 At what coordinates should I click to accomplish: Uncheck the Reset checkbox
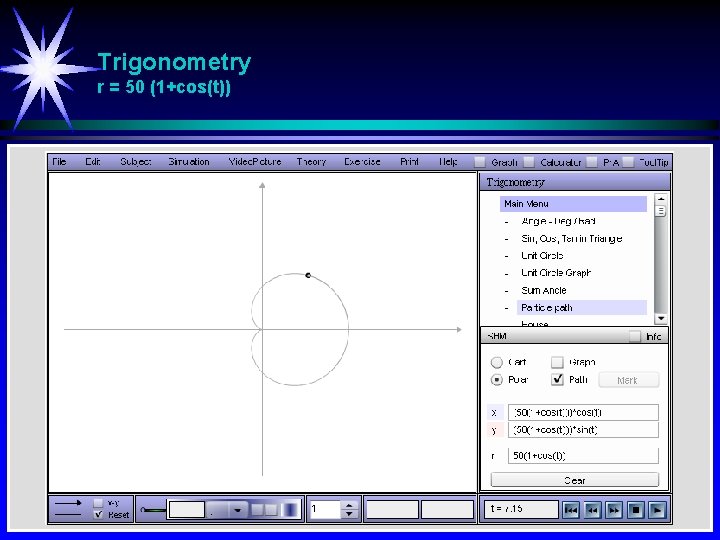[98, 515]
